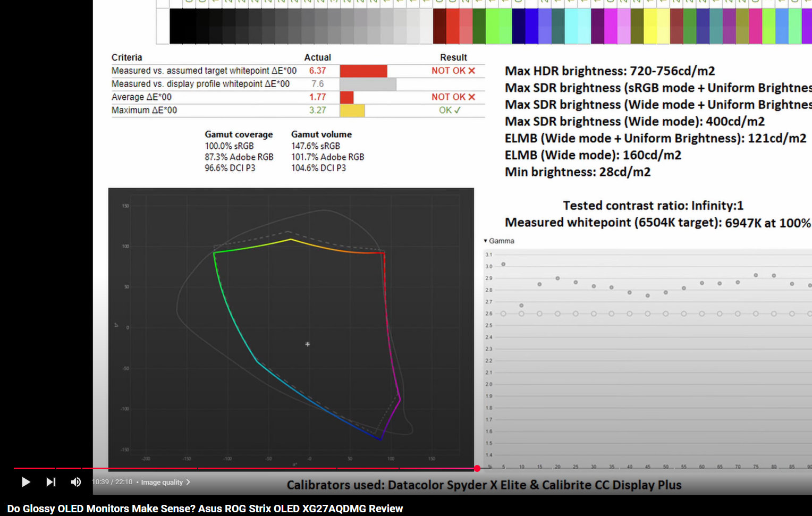This screenshot has width=812, height=516.
Task: Click the ELMB Wide mode + Uniform Brightness 121cd/m2 line
Action: coord(656,139)
